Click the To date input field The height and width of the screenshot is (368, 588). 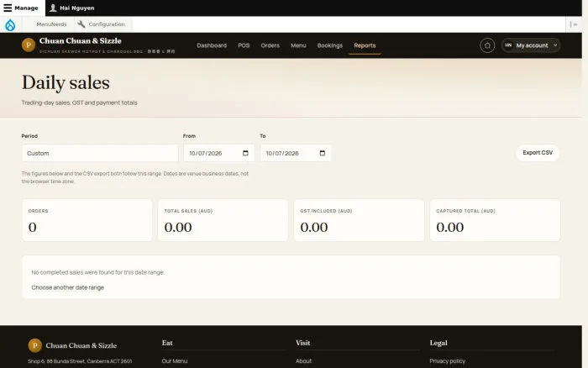coord(296,153)
